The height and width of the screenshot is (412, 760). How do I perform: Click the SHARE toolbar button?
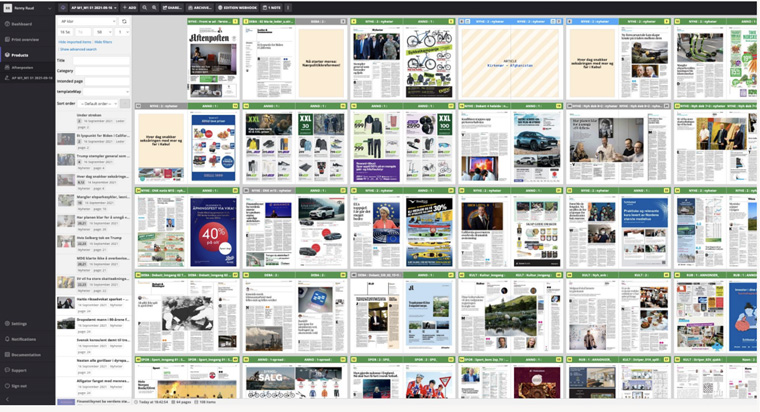coord(173,8)
